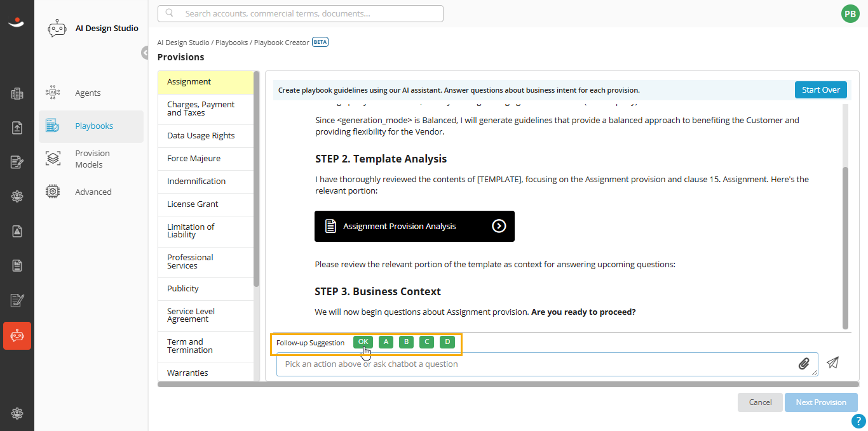Select the License Grant provision
Screen dimensions: 868x431
point(205,204)
